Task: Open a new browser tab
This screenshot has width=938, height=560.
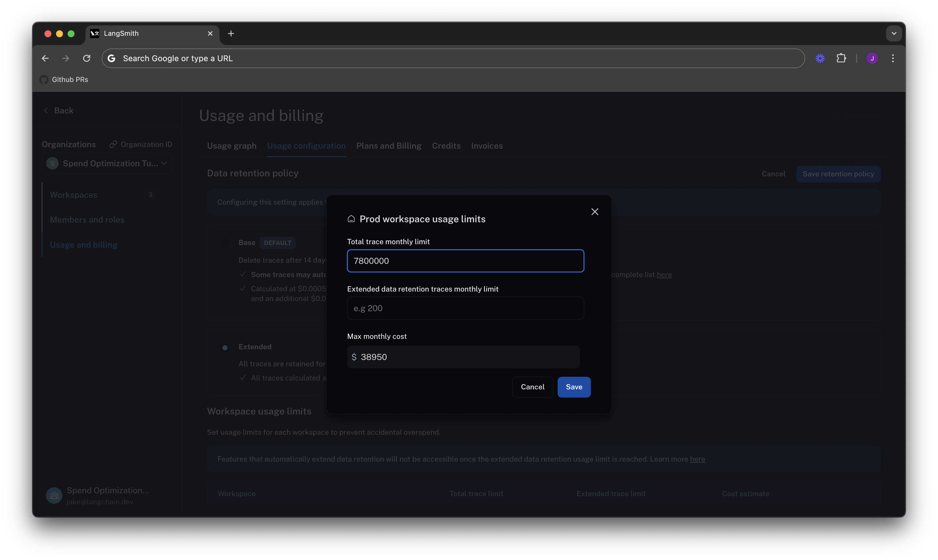Action: pos(231,33)
